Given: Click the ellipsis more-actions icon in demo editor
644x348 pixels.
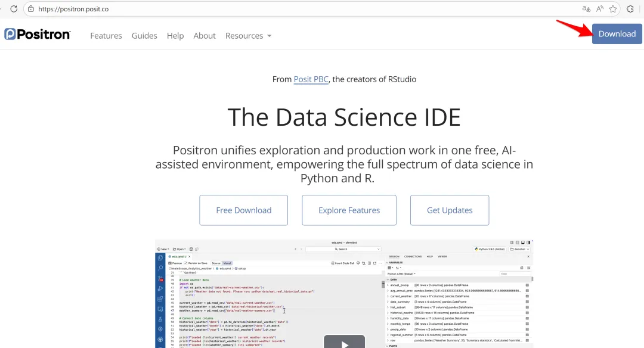Looking at the screenshot, I should 380,263.
